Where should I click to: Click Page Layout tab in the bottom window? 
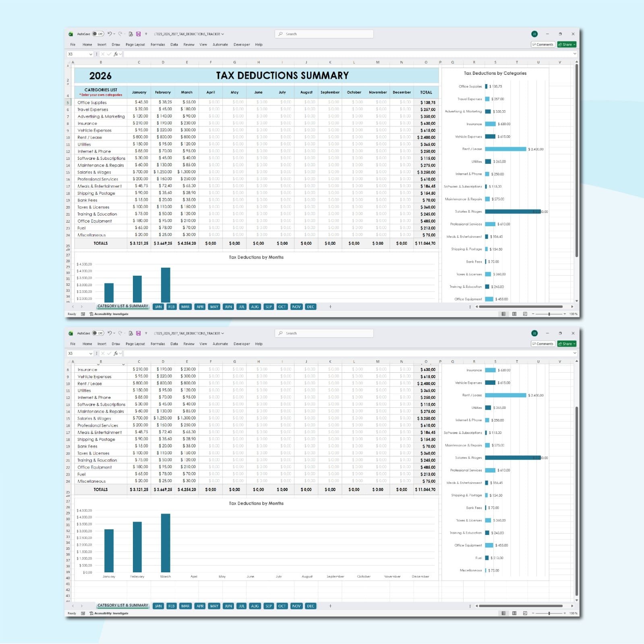tap(135, 344)
